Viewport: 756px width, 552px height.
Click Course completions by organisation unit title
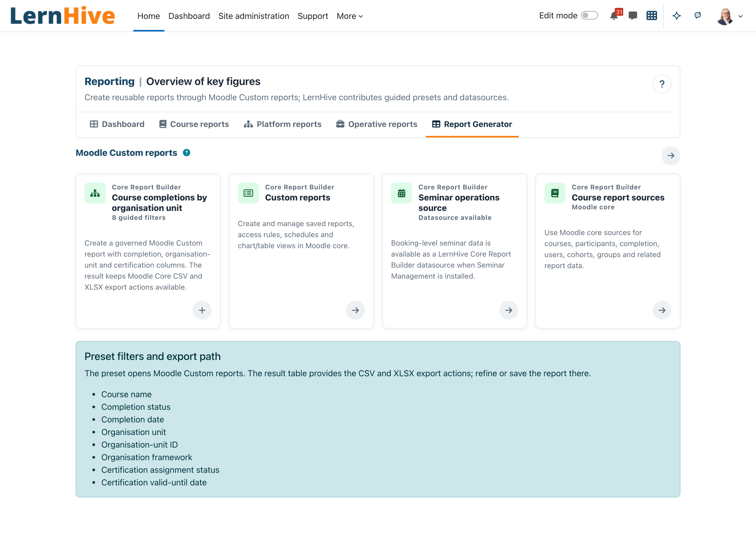pyautogui.click(x=159, y=203)
